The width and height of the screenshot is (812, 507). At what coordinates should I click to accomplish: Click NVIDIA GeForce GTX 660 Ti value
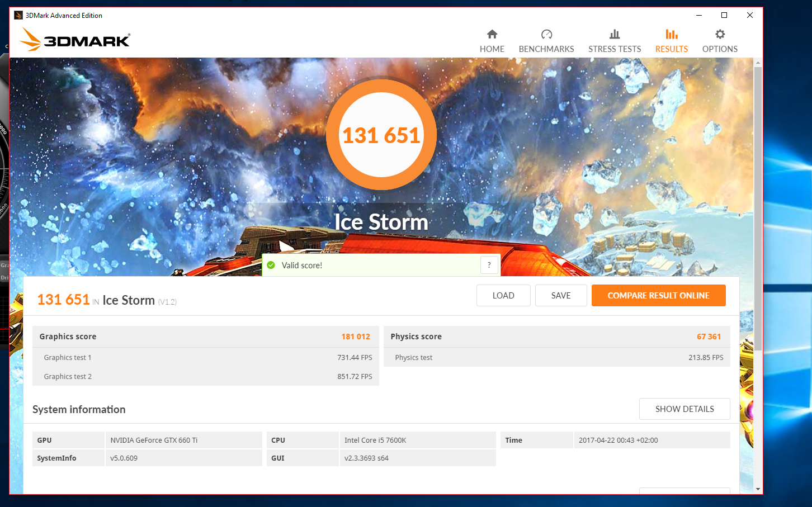154,440
